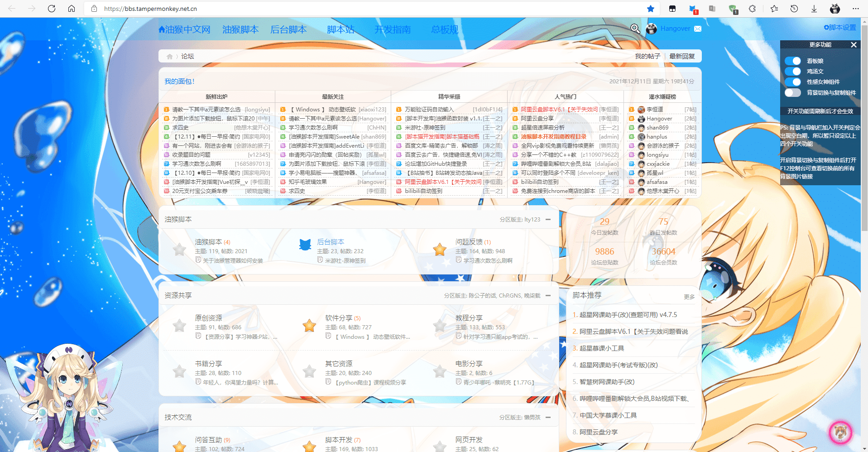Screen dimensions: 868x452
Task: Open the 电影分享 board link
Action: pos(469,364)
